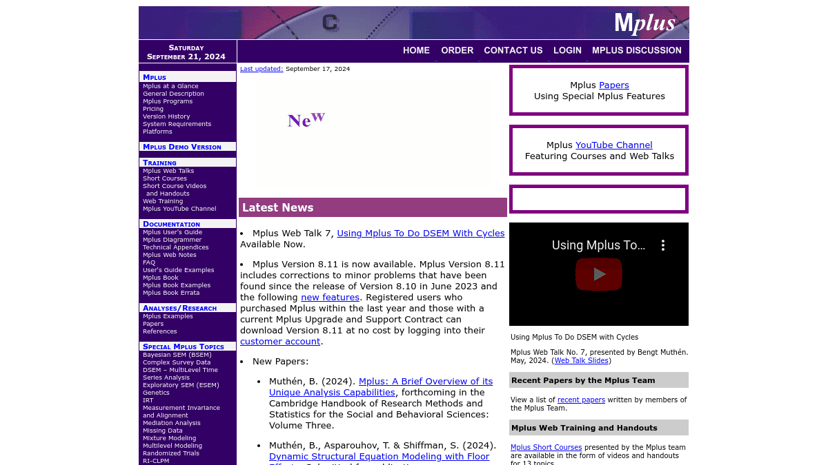Open the Bayesian SEM (BSEM) topic
The width and height of the screenshot is (828, 465).
(x=176, y=355)
